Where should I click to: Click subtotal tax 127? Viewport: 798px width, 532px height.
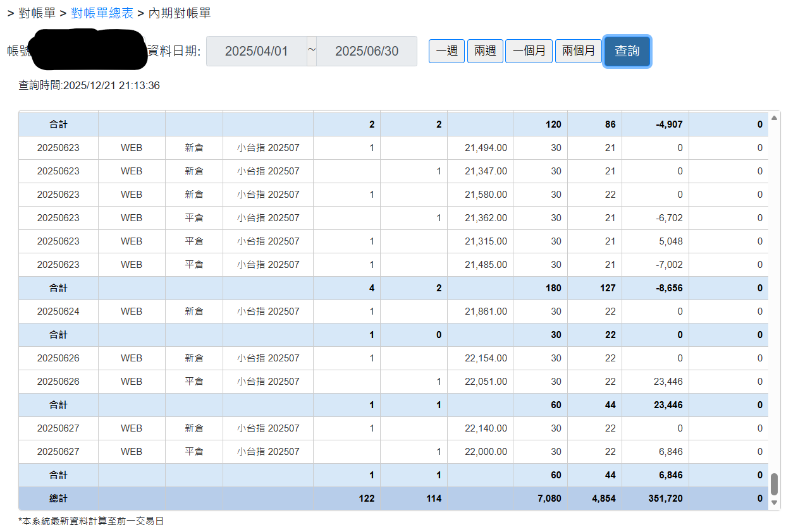pyautogui.click(x=608, y=288)
